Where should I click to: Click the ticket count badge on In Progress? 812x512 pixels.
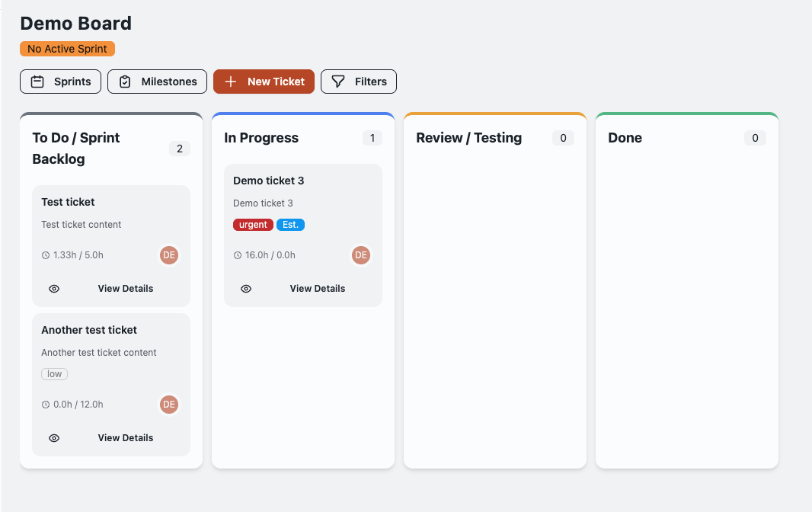372,138
